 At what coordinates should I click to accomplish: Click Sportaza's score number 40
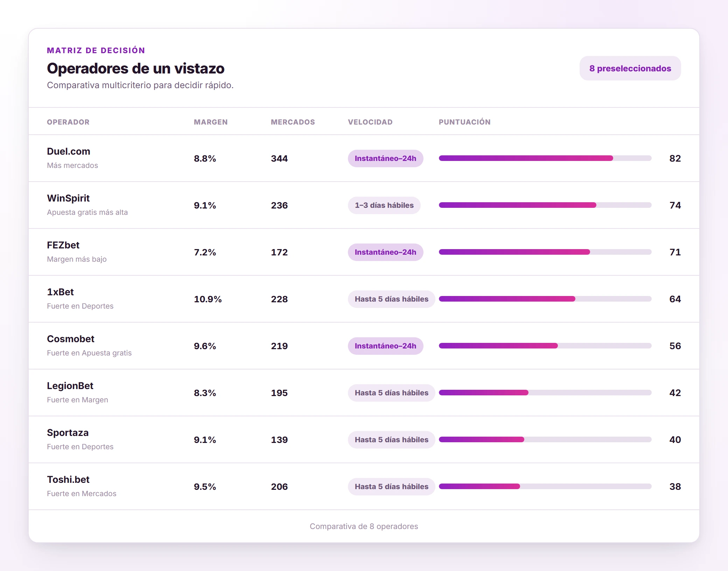click(675, 440)
